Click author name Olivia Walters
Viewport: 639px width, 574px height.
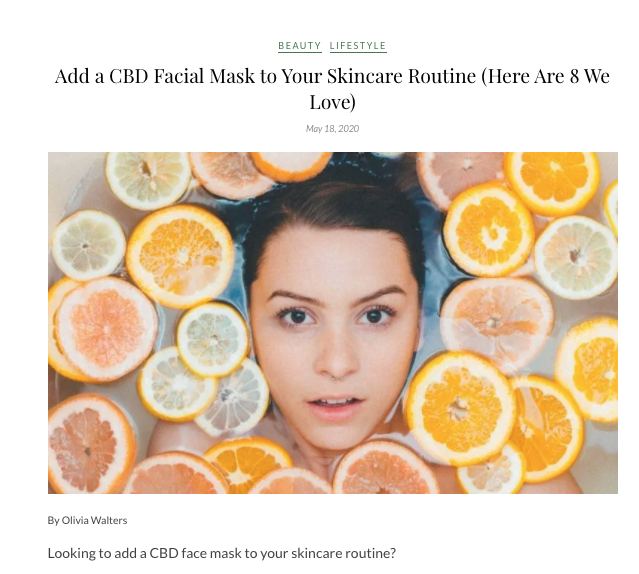pos(94,520)
